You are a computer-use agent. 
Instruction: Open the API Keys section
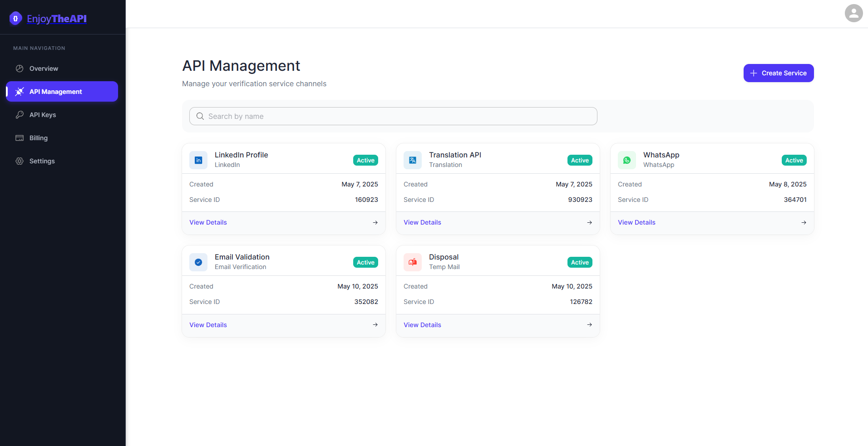point(62,115)
